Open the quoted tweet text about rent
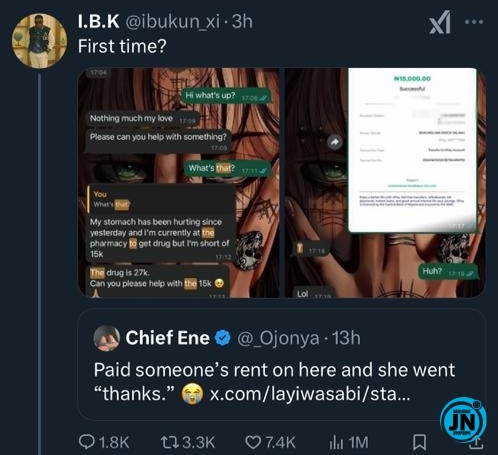This screenshot has height=455, width=498. click(274, 382)
